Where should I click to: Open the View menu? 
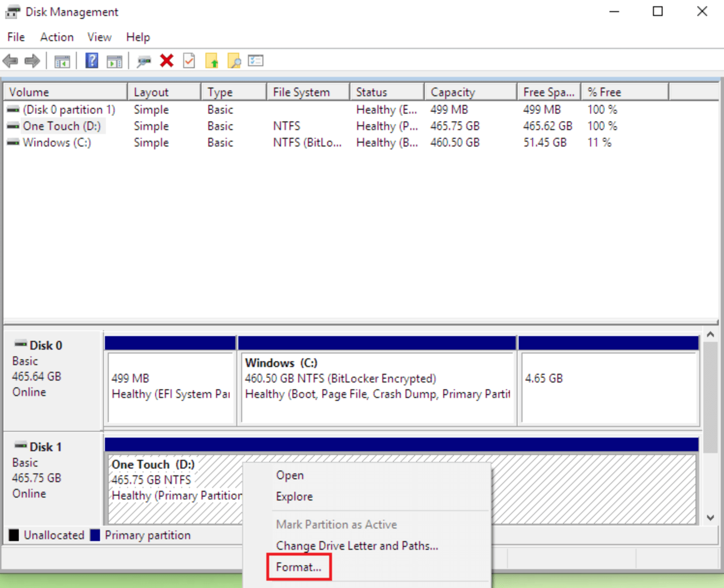tap(99, 37)
